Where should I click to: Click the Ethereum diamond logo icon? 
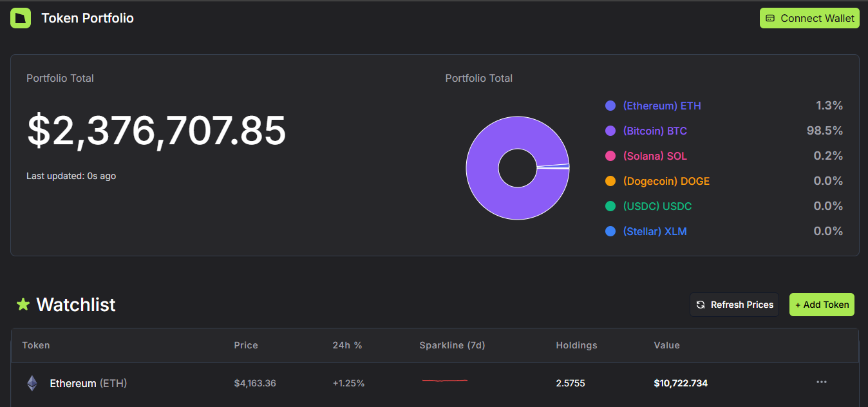[32, 383]
